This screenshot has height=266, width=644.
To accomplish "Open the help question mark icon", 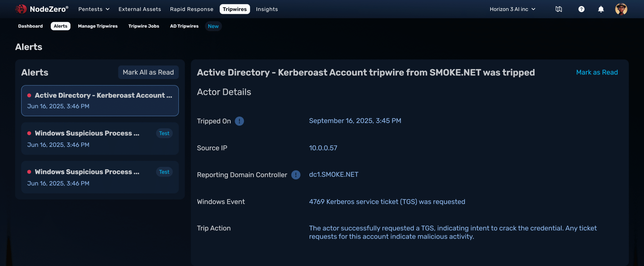I will pos(581,9).
